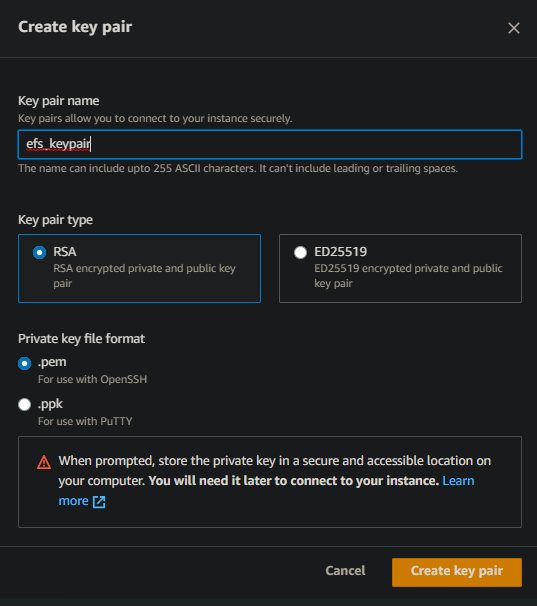Click the warning triangle alert icon
The width and height of the screenshot is (537, 606).
click(x=44, y=462)
